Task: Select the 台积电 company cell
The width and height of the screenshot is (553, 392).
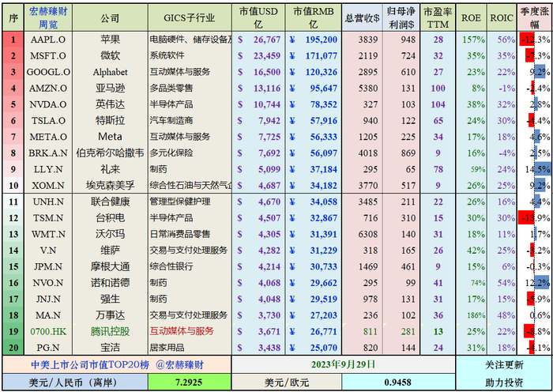Action: tap(110, 218)
